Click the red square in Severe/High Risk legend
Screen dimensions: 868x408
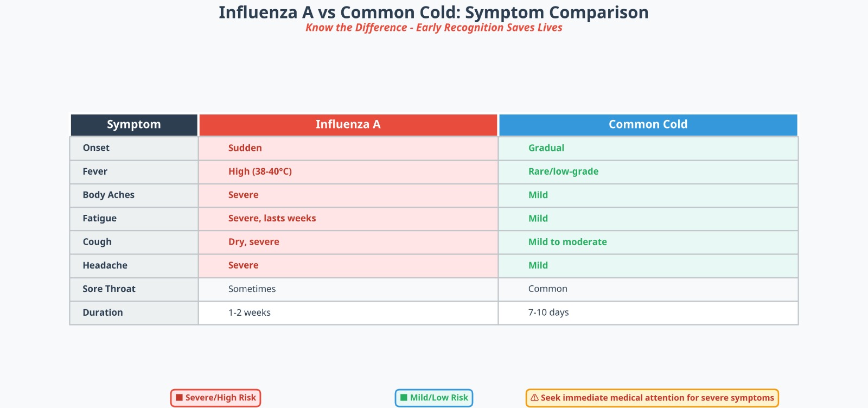point(179,398)
